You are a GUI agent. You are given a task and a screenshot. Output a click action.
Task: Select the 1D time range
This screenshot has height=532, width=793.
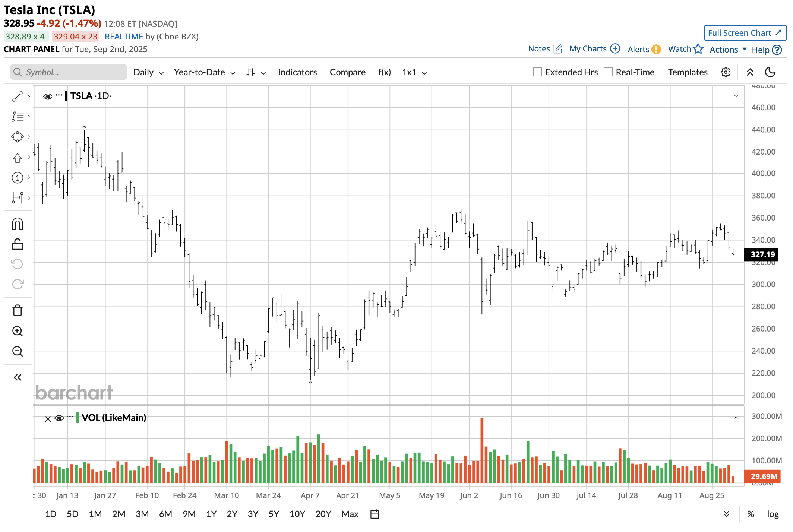[51, 514]
